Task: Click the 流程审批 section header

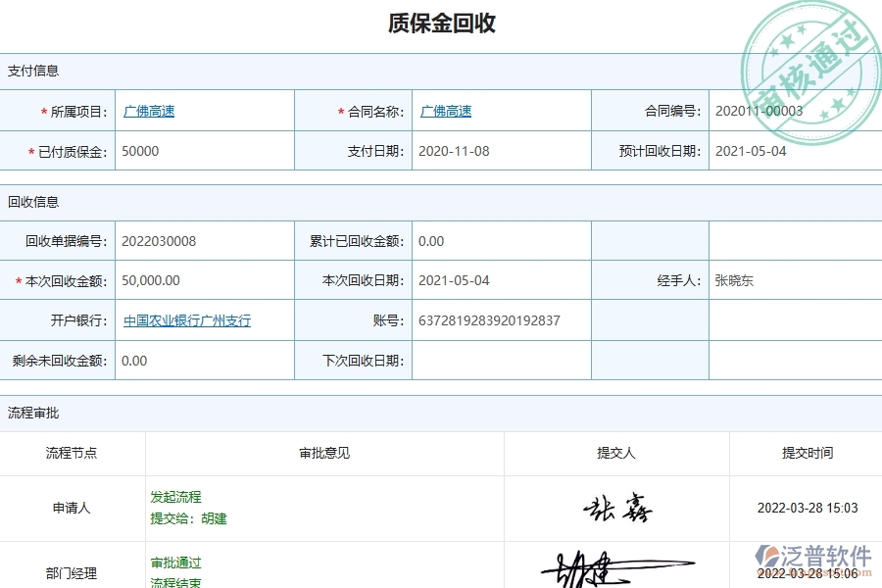Action: point(32,413)
